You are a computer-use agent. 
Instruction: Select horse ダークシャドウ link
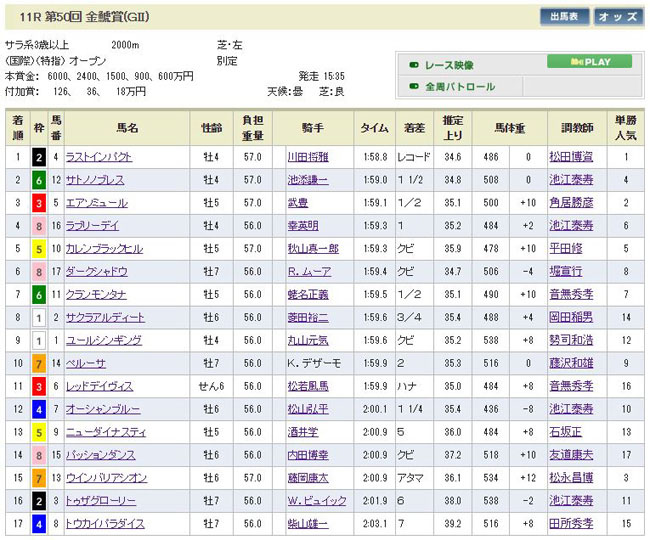tap(95, 272)
